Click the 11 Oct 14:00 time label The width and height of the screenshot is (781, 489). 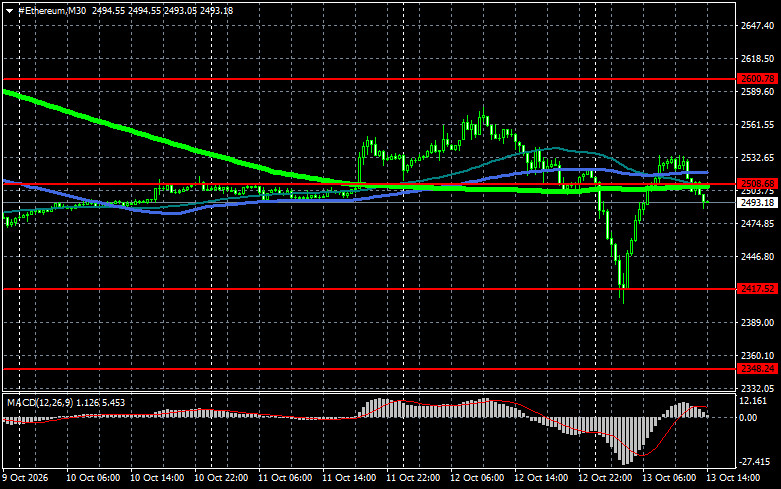pyautogui.click(x=349, y=478)
